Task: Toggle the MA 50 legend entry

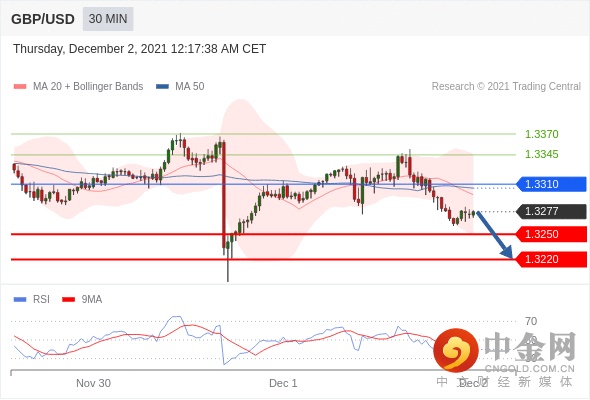Action: pyautogui.click(x=180, y=87)
